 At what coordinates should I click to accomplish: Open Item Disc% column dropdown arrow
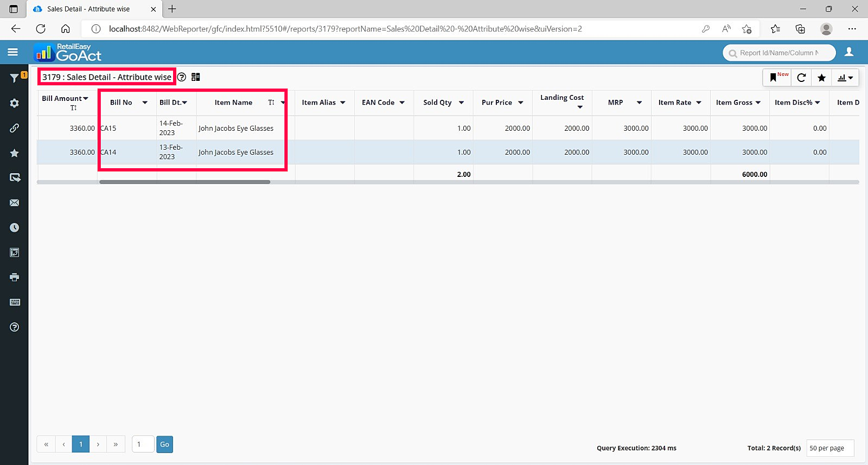[x=818, y=103]
